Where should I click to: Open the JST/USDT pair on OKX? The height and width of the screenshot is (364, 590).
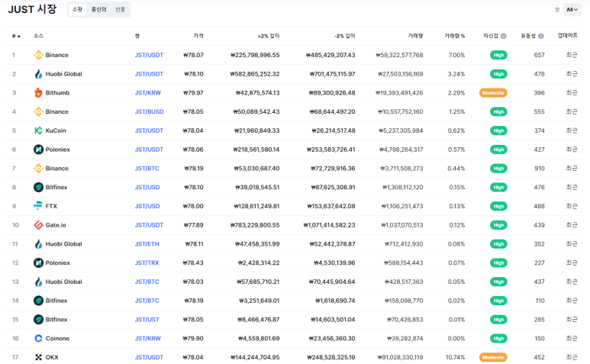tap(149, 357)
